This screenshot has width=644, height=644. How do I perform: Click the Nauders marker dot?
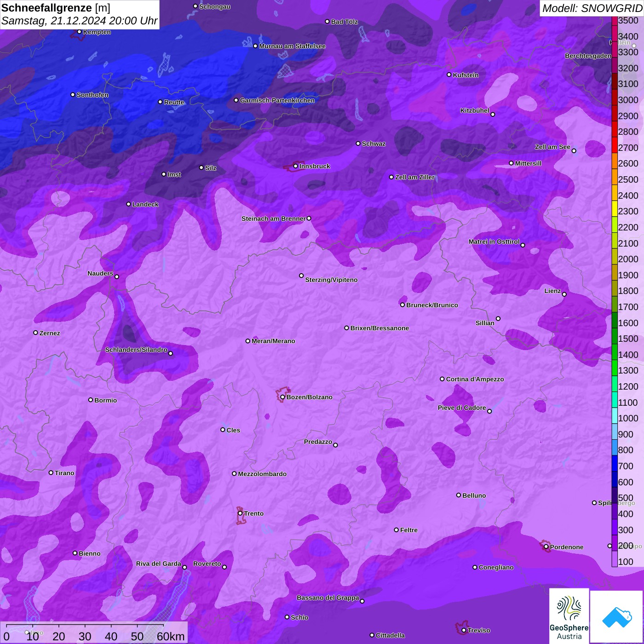click(117, 276)
